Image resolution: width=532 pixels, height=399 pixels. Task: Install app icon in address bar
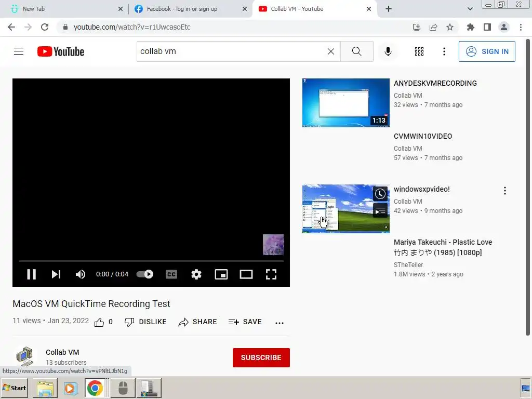tap(416, 27)
